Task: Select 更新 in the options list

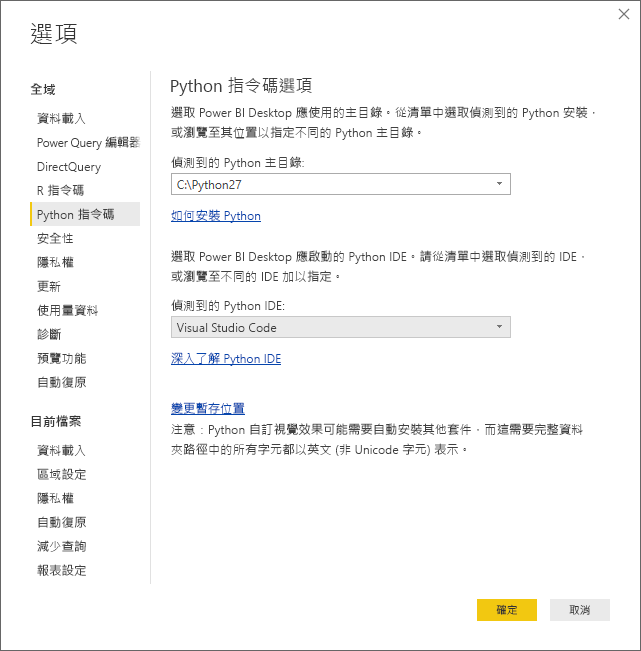Action: tap(49, 286)
